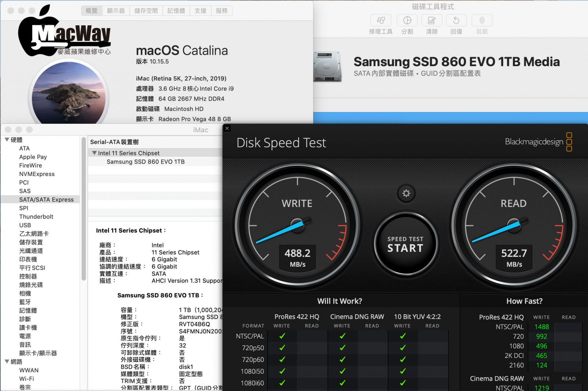Select ATA in hardware sidebar
588x391 pixels.
pyautogui.click(x=24, y=148)
